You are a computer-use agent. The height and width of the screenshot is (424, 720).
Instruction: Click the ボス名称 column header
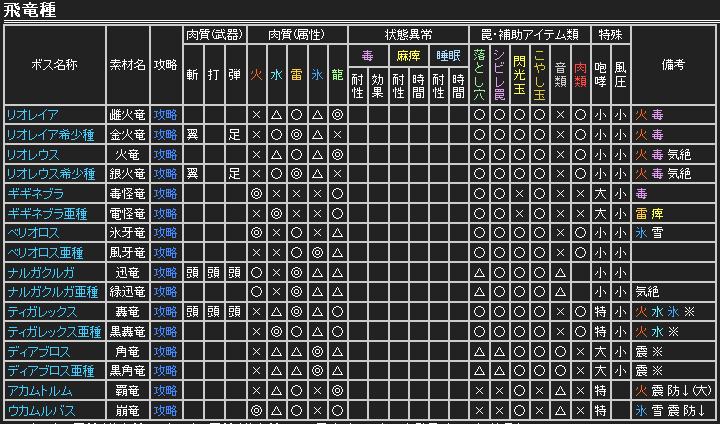click(55, 64)
